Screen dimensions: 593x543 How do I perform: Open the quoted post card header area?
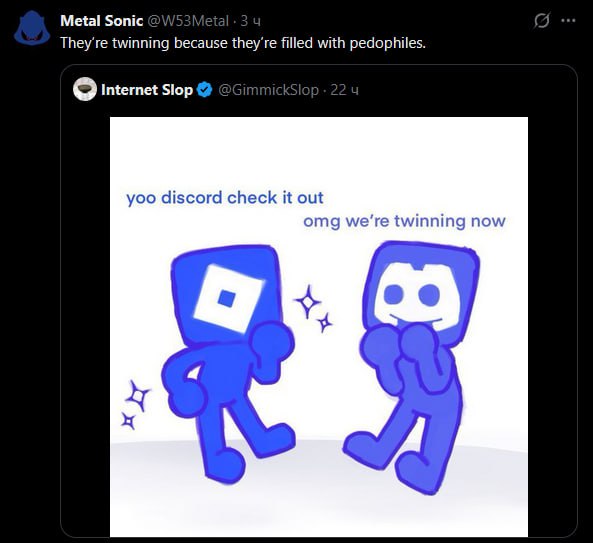click(319, 90)
